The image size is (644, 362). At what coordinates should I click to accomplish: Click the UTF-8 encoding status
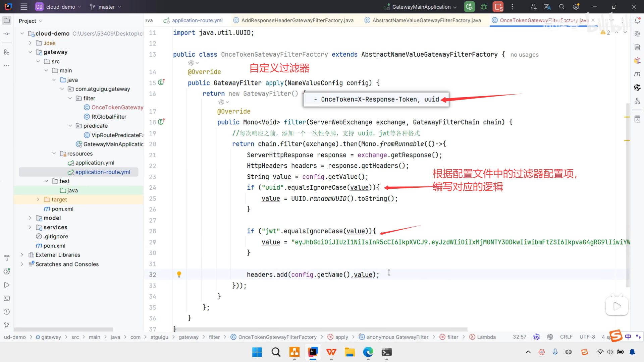587,337
